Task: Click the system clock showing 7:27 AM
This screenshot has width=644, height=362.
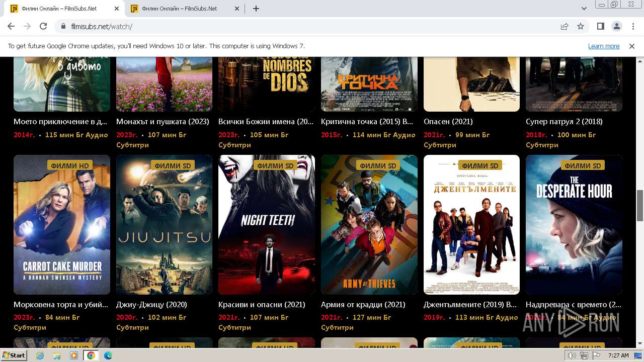Action: tap(618, 355)
